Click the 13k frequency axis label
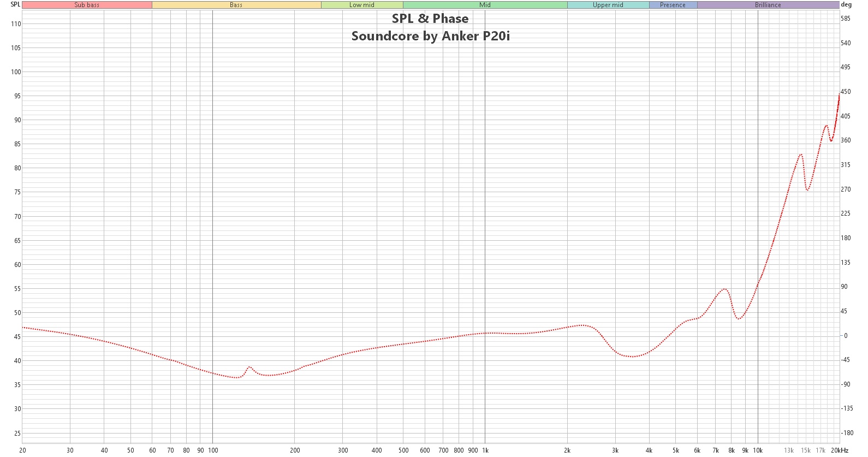The image size is (868, 457). [789, 450]
